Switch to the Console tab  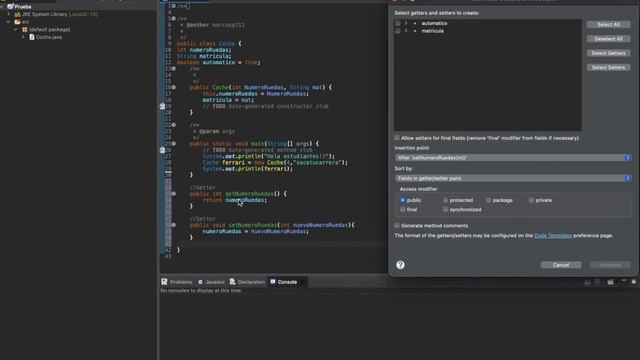pos(287,282)
